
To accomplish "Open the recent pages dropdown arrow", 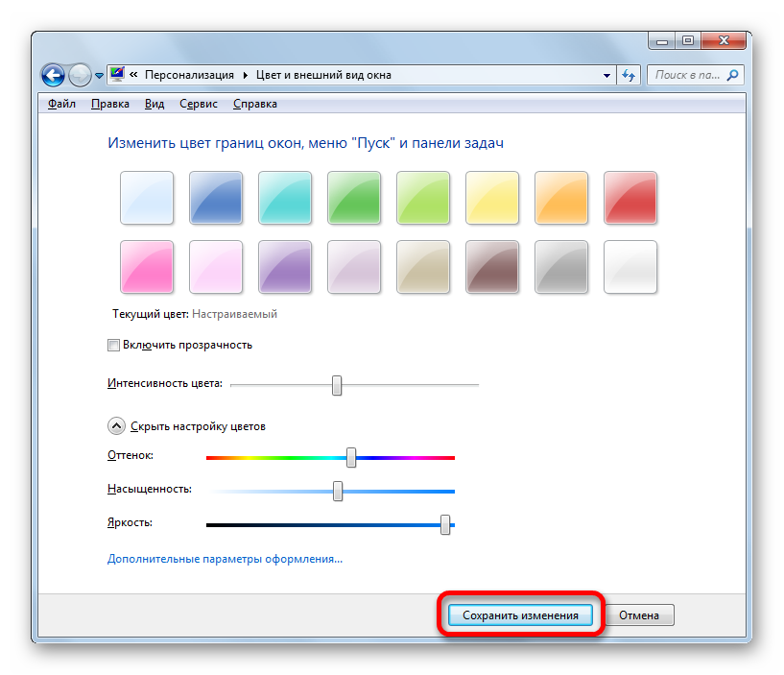I will click(99, 76).
